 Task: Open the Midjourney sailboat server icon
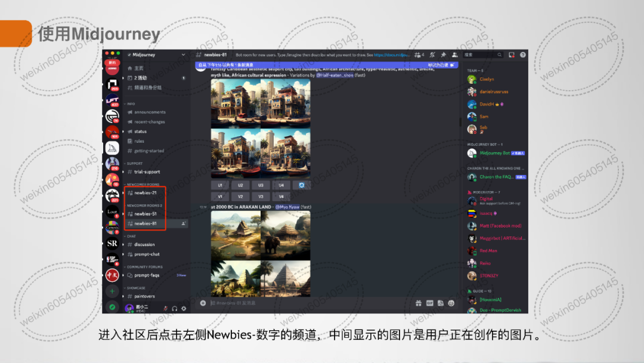point(112,147)
